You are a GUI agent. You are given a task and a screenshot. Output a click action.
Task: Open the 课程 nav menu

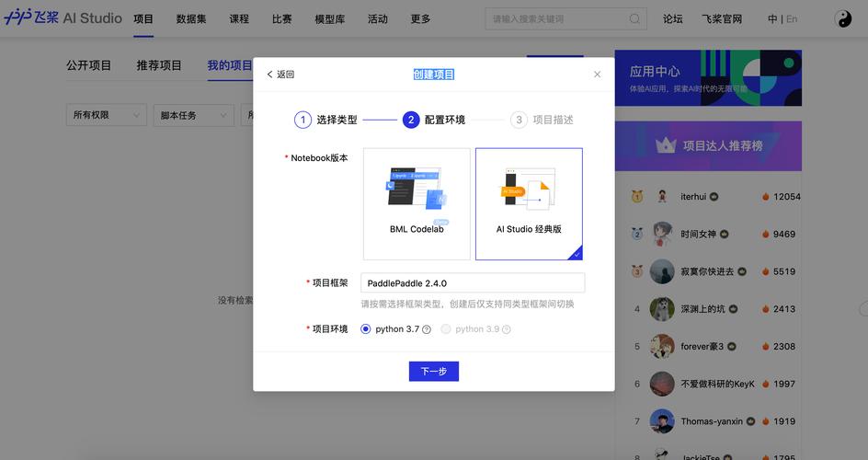(x=239, y=18)
